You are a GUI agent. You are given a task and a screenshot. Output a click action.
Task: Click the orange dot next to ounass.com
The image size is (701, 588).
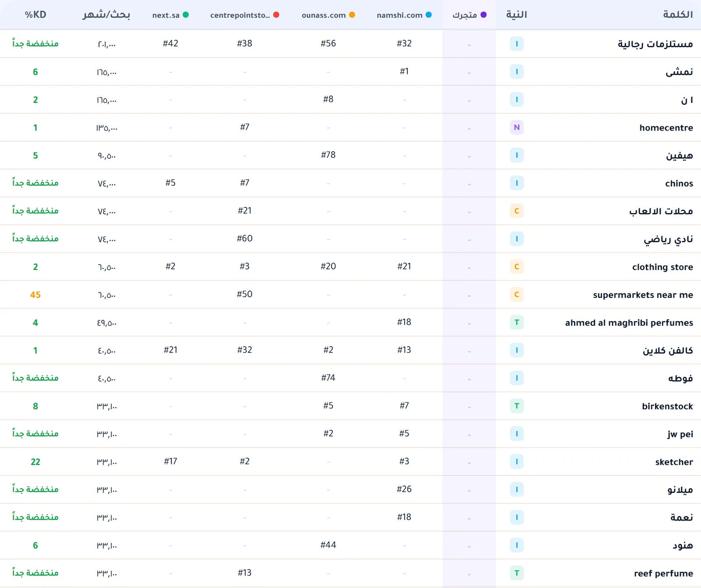tap(352, 14)
